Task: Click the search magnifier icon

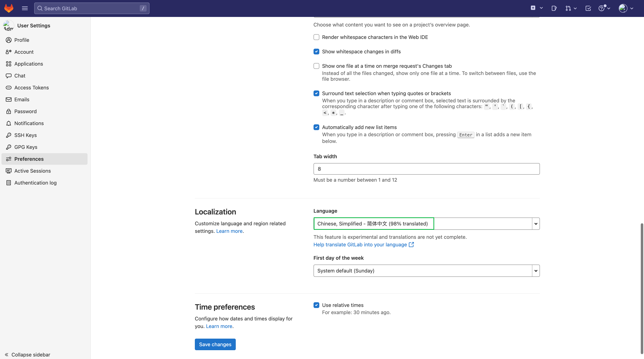Action: 40,8
